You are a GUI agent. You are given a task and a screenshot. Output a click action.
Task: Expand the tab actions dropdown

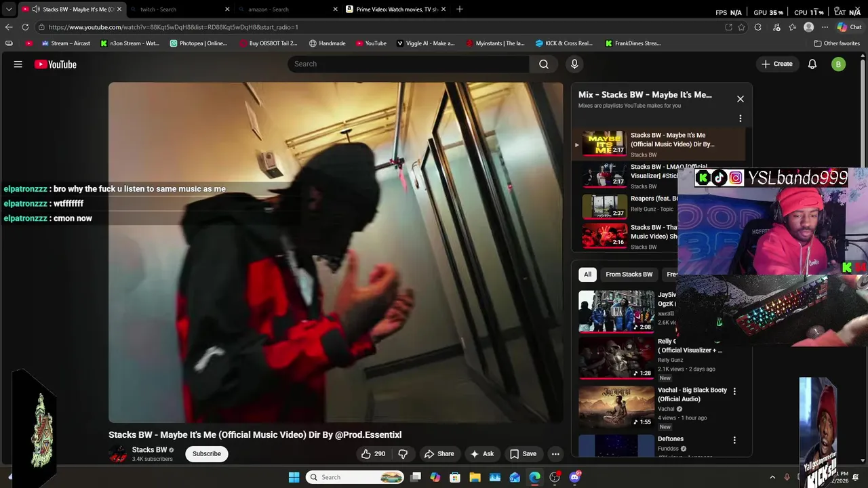[8, 9]
